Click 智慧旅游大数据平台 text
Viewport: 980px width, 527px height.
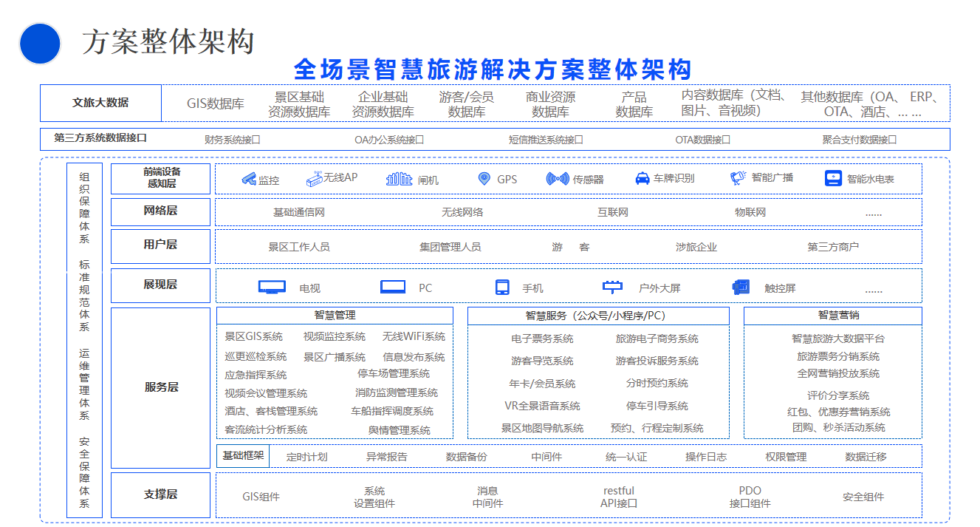[838, 339]
